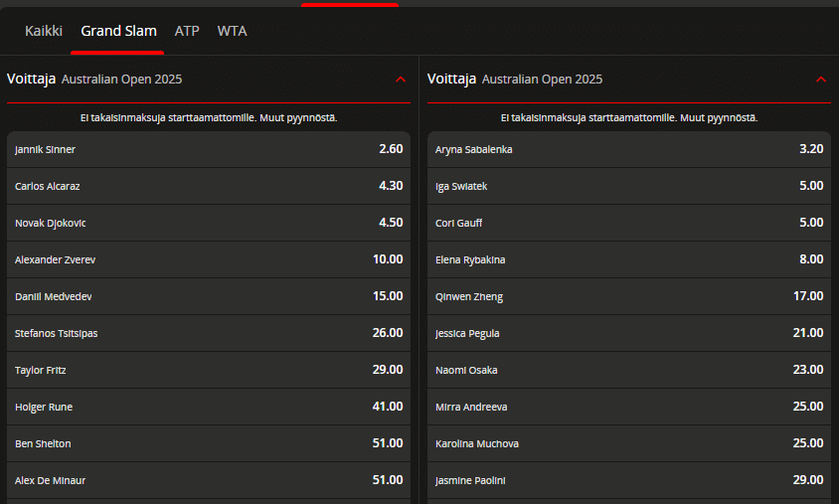Collapse the left Voittaja Australian Open panel

[x=401, y=80]
